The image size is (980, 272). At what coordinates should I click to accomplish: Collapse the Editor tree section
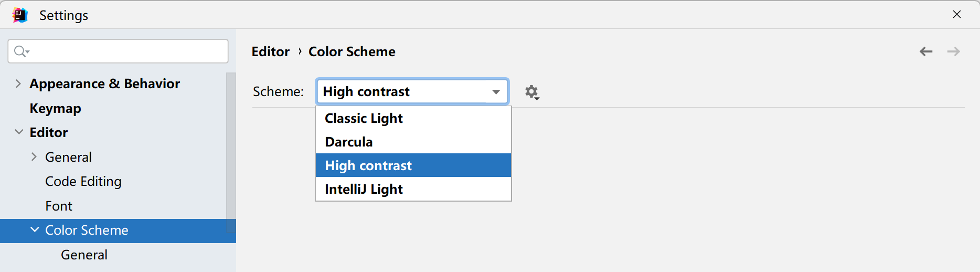tap(18, 132)
